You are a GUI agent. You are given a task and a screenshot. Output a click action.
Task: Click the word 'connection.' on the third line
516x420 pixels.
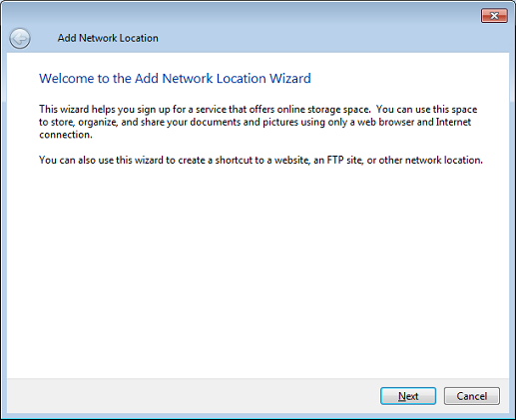pos(66,135)
